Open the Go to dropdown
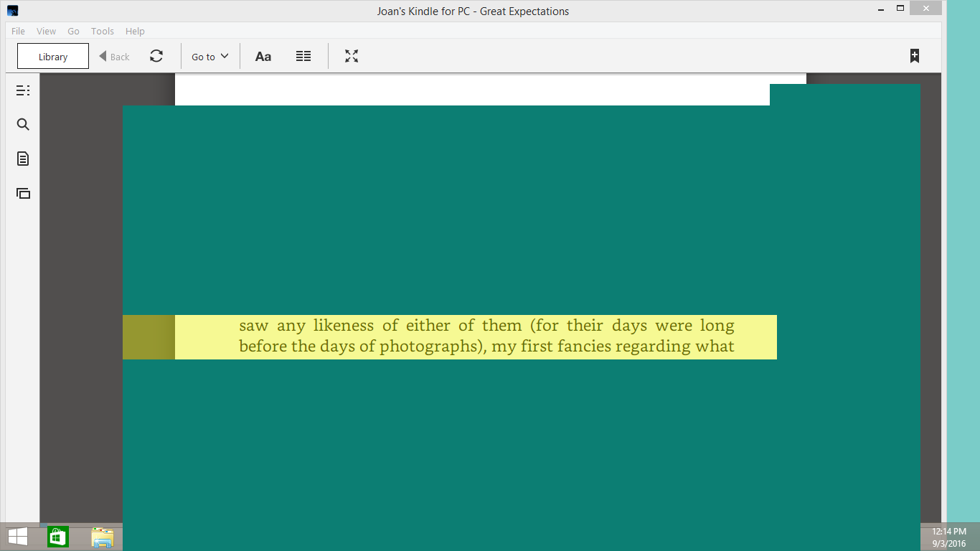Viewport: 980px width, 551px height. [x=209, y=56]
